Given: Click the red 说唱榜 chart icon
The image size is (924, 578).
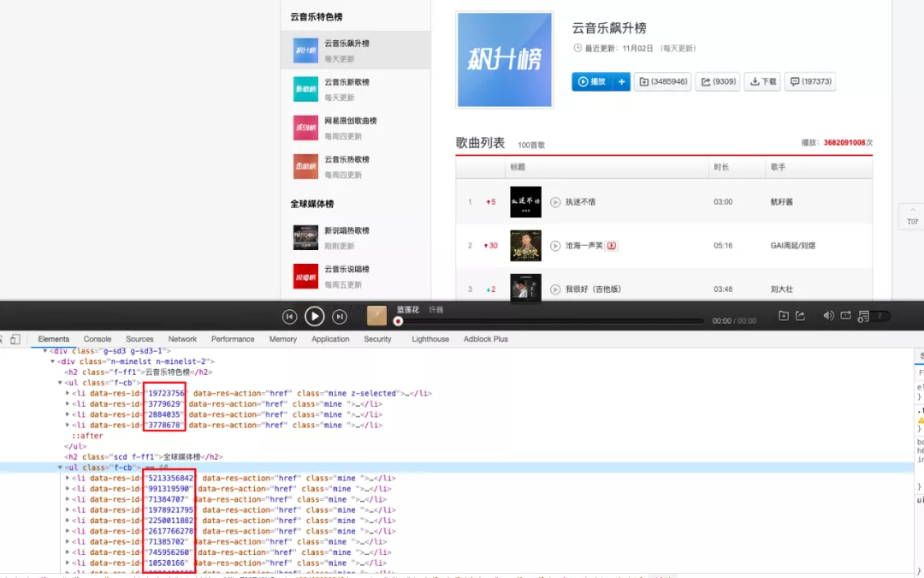Looking at the screenshot, I should click(305, 276).
